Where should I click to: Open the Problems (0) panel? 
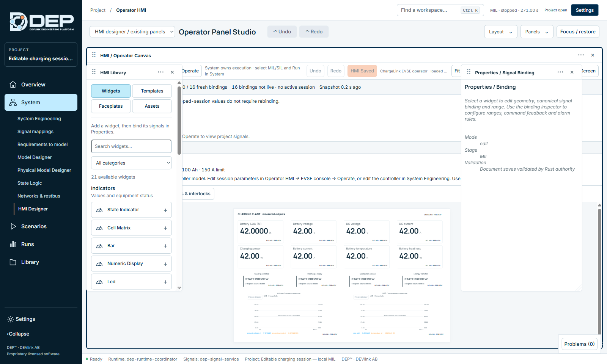tap(579, 344)
